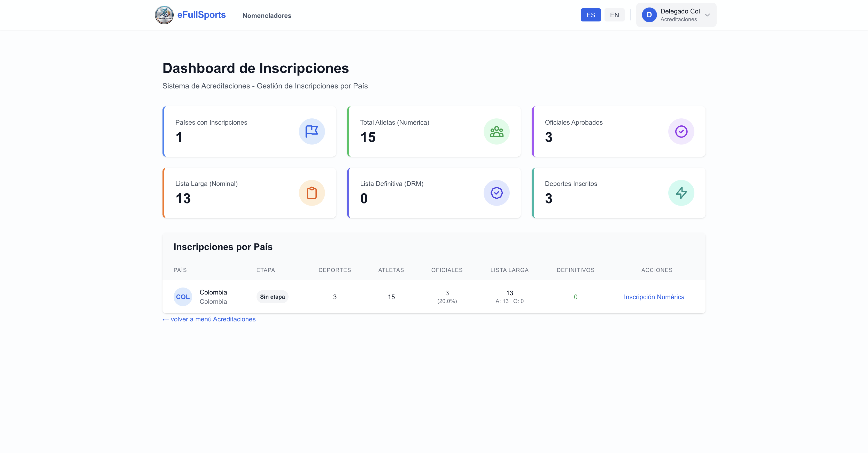Click the Sin etapa badge
Viewport: 868px width, 453px height.
tap(272, 297)
